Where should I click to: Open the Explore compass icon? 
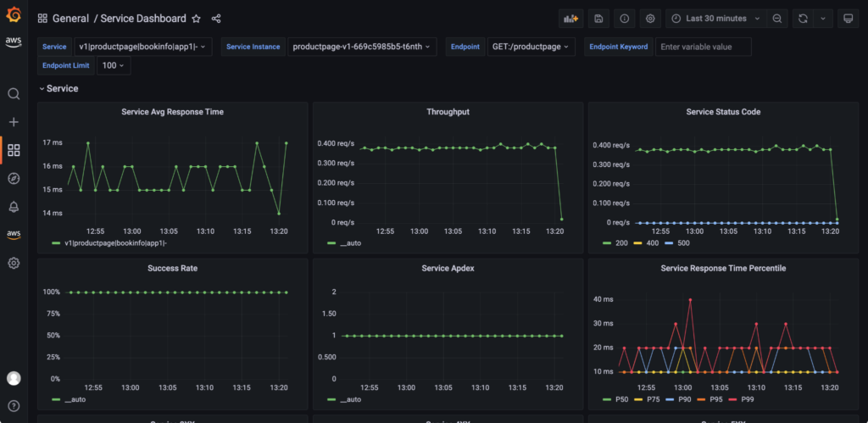(x=14, y=178)
